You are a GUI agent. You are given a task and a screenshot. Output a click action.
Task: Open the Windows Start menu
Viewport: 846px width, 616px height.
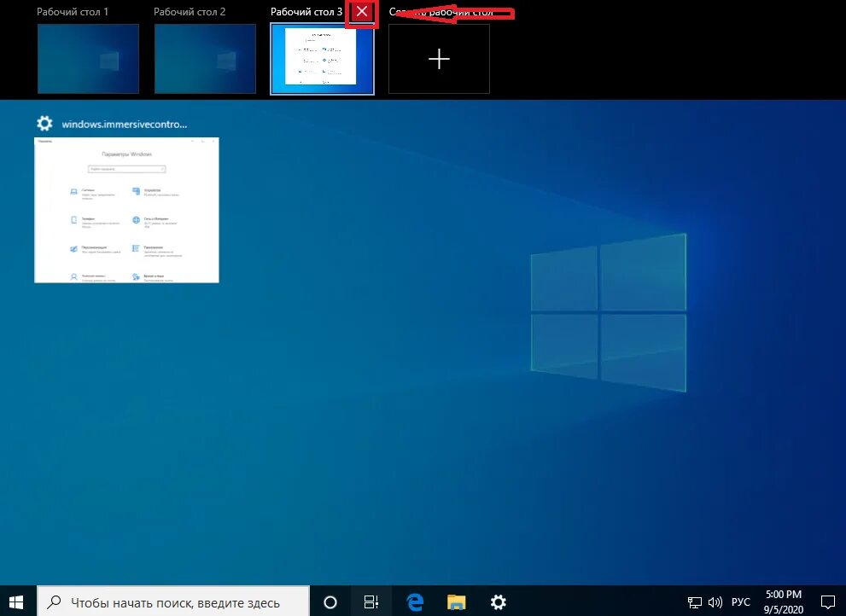16,601
